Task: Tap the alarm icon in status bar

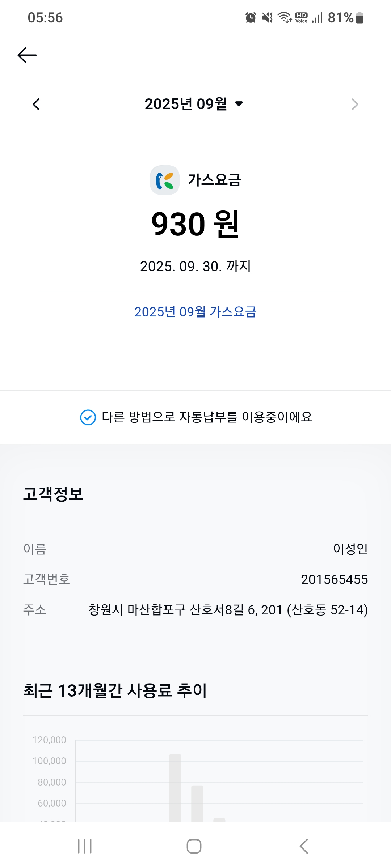Action: (251, 17)
